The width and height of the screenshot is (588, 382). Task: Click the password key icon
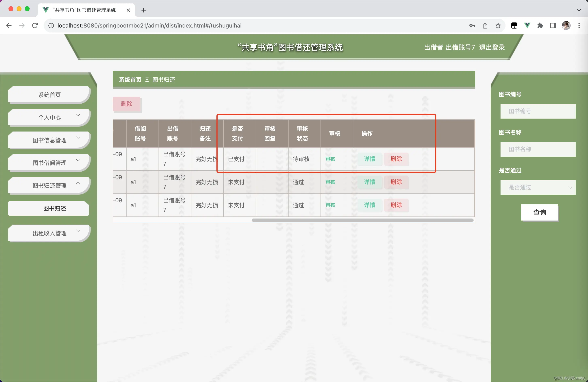[472, 25]
